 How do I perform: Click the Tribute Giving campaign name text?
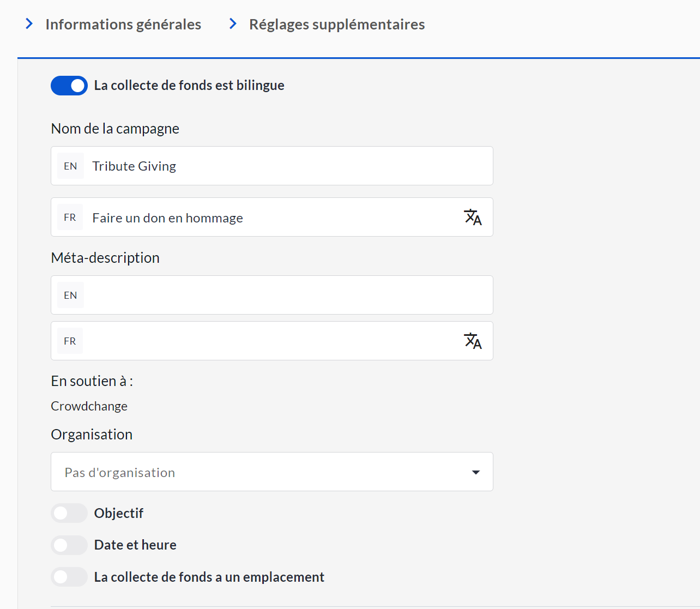point(134,166)
